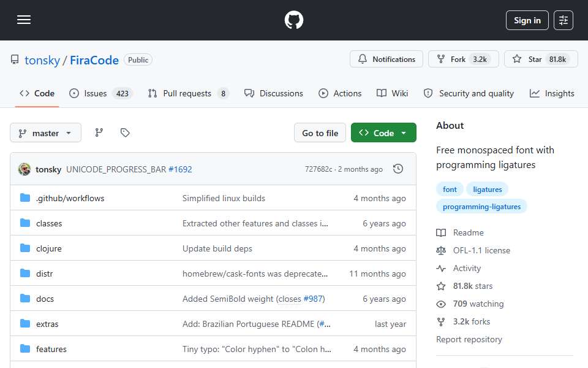
Task: Click folder icon for .github/workflows
Action: [x=24, y=198]
